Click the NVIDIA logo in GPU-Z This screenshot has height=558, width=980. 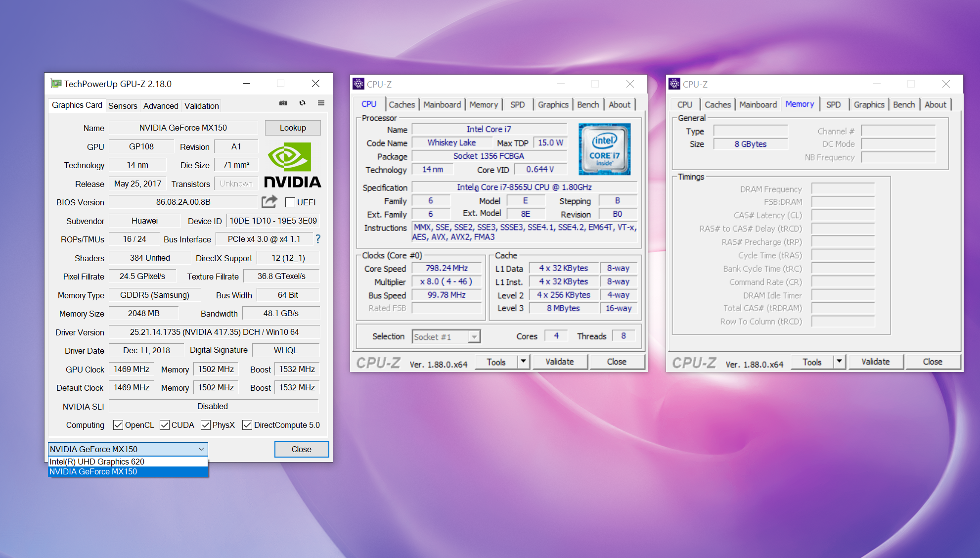click(x=293, y=165)
